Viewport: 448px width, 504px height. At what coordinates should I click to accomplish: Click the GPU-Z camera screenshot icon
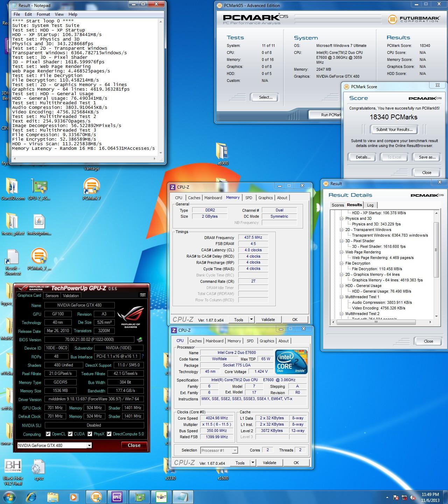tap(143, 295)
